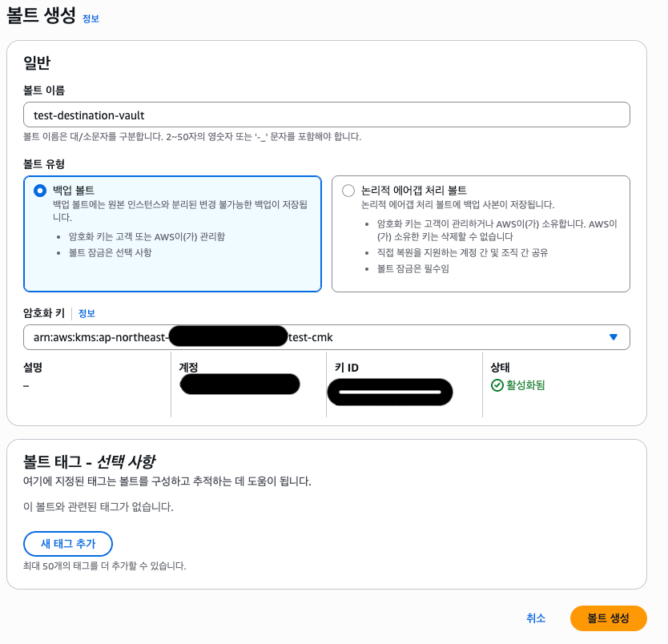668x644 pixels.
Task: Click the 볼트 잠금은 필수임 bullet text
Action: (x=412, y=268)
